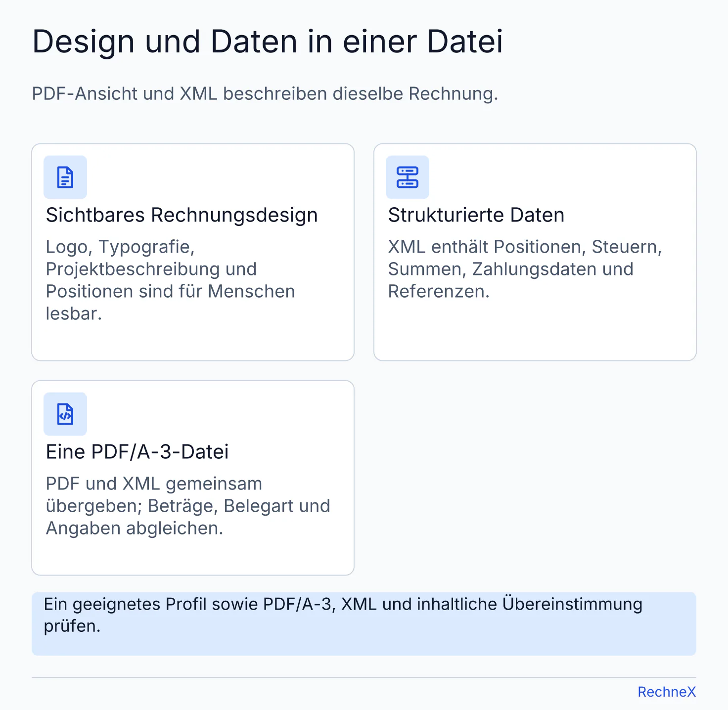Click the 'Sichtbares Rechnungsdesign' card title

pos(182,216)
